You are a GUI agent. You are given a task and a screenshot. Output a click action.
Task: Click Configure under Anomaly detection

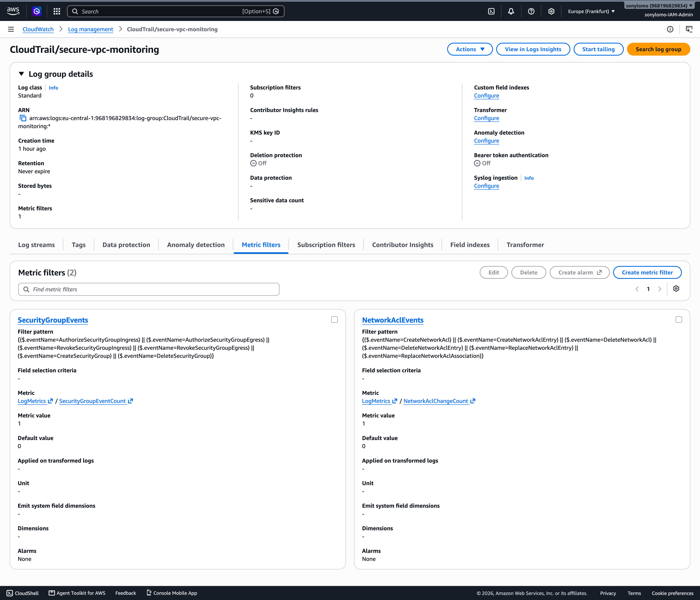click(x=486, y=141)
